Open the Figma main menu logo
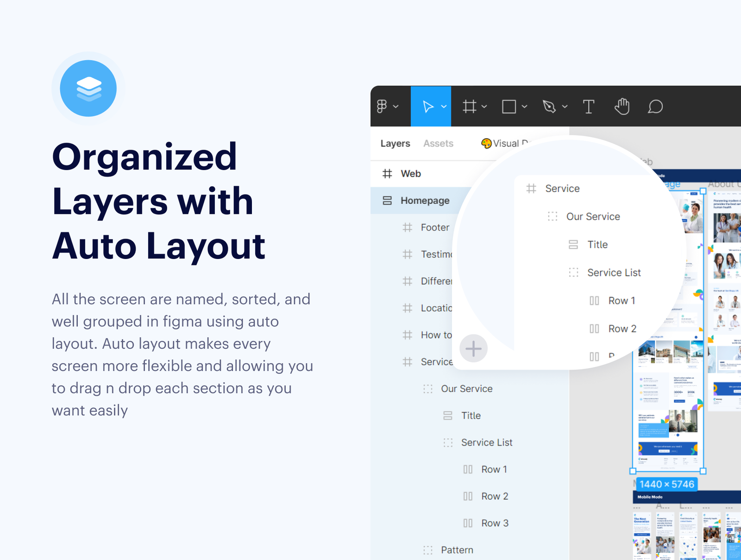The height and width of the screenshot is (560, 741). (x=382, y=107)
